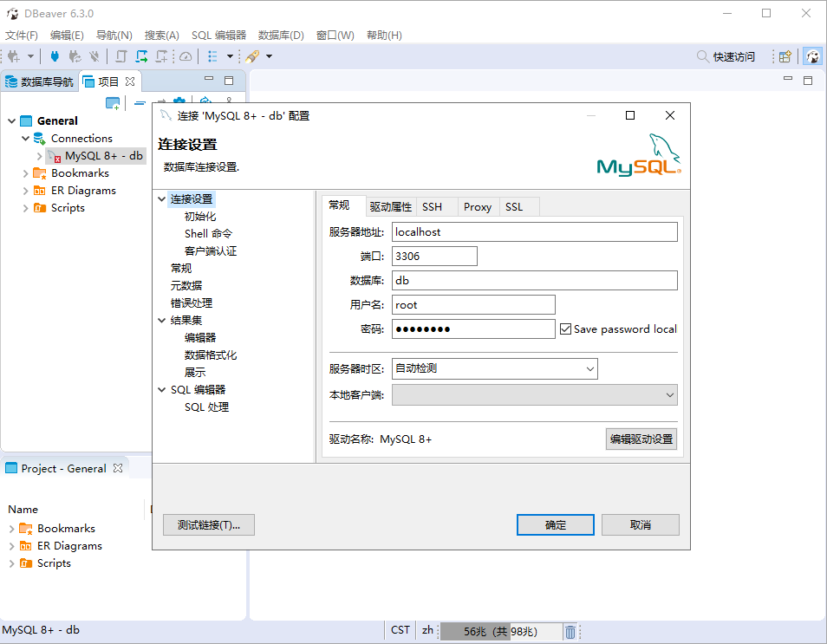Click the Disconnect plug icon in the toolbar

[x=94, y=56]
